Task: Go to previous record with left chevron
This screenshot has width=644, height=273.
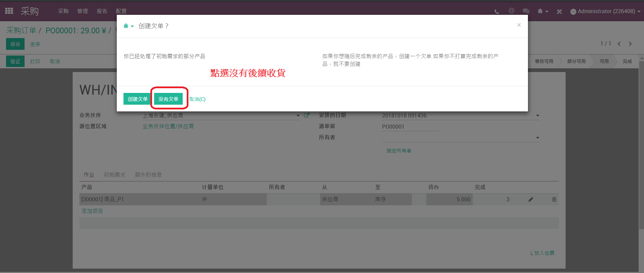Action: click(x=619, y=44)
